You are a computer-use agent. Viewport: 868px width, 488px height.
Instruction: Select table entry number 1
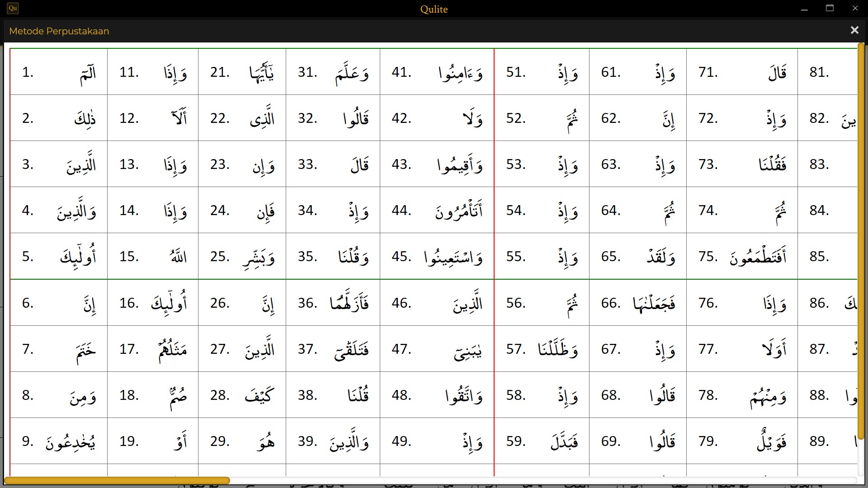coord(59,72)
